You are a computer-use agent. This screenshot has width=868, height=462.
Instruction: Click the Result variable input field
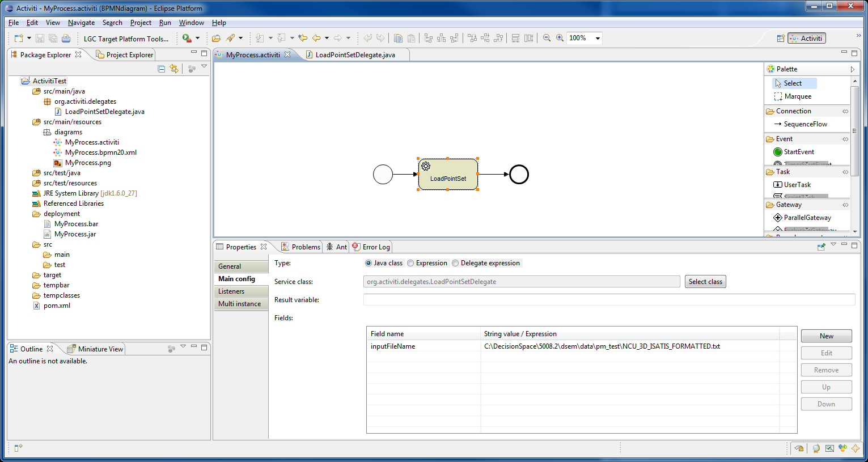coord(609,300)
